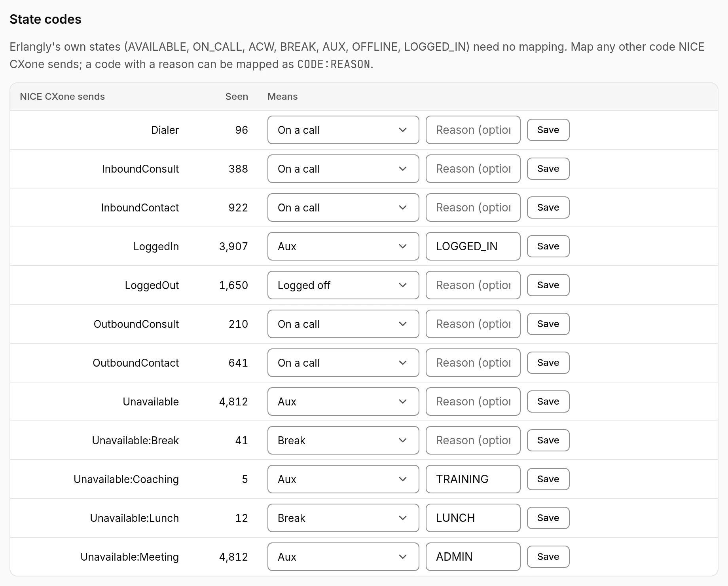The width and height of the screenshot is (728, 586).
Task: Focus the Reason field for plain Unavailable
Action: coord(473,401)
